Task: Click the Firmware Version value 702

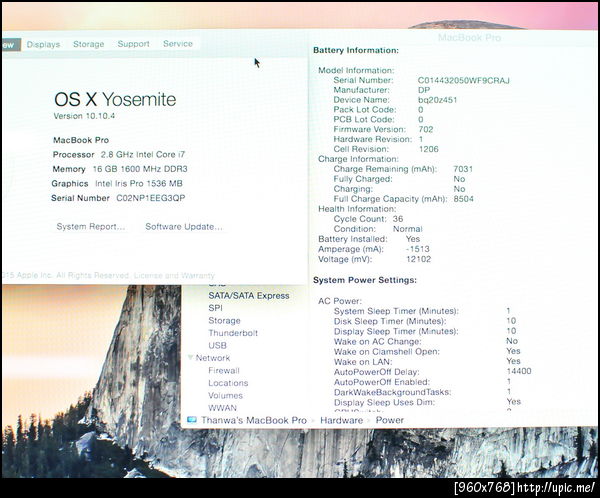Action: [426, 129]
